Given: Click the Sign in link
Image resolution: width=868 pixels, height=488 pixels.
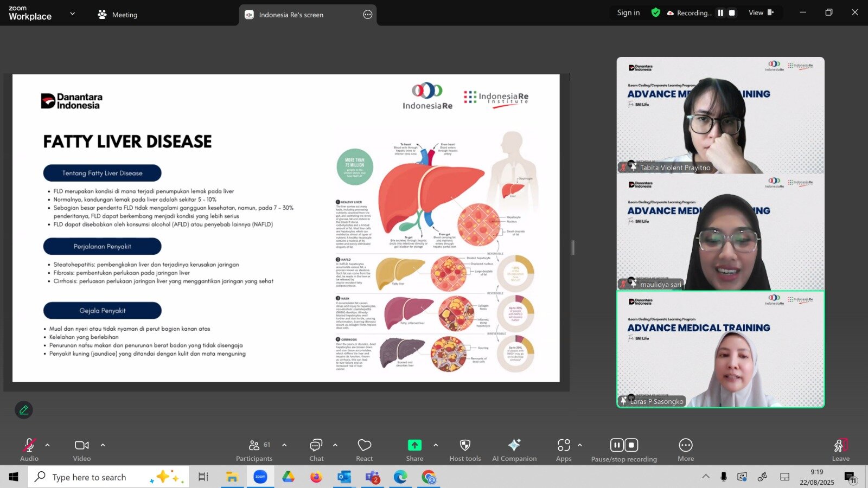Looking at the screenshot, I should (x=628, y=13).
